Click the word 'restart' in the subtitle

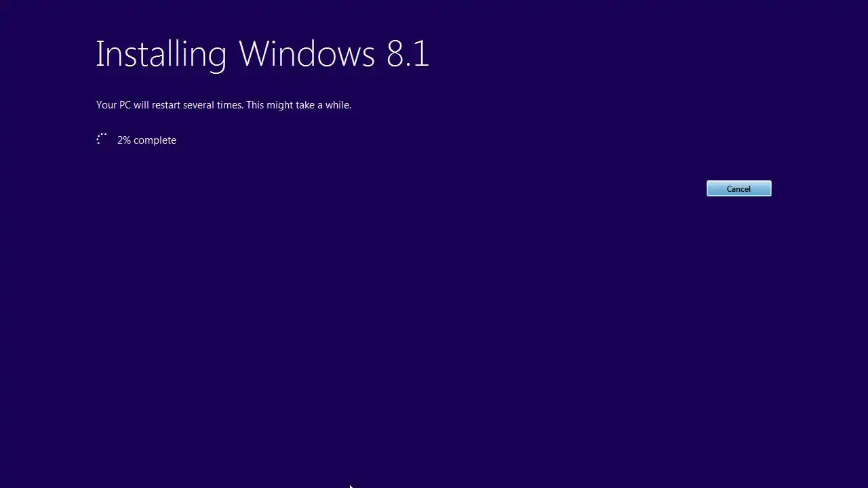tap(166, 105)
